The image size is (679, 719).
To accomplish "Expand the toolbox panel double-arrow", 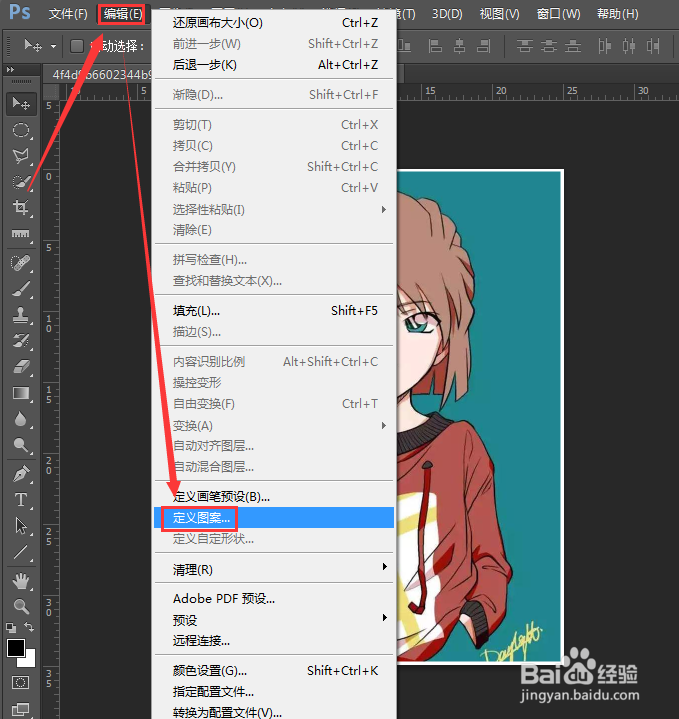I will click(x=11, y=70).
